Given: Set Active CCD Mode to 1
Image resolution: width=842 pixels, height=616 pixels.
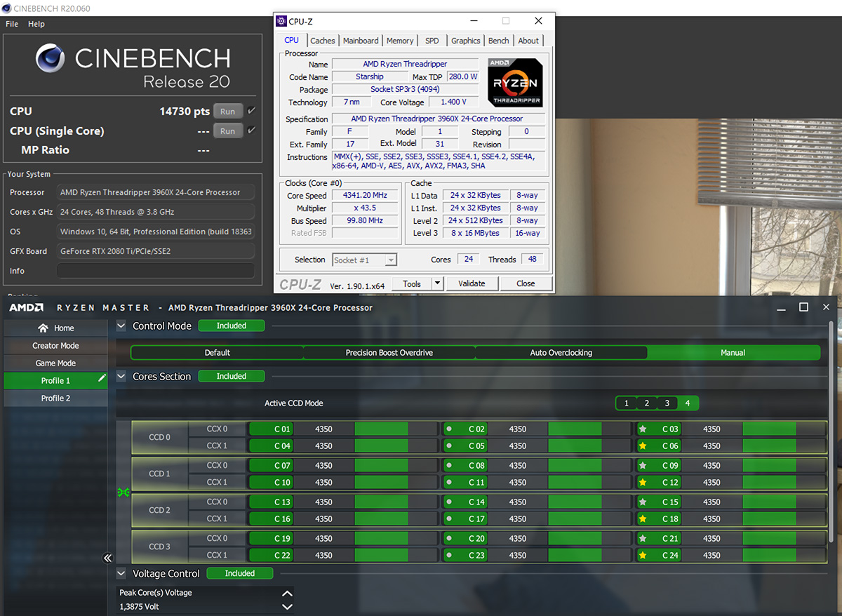Looking at the screenshot, I should point(626,403).
